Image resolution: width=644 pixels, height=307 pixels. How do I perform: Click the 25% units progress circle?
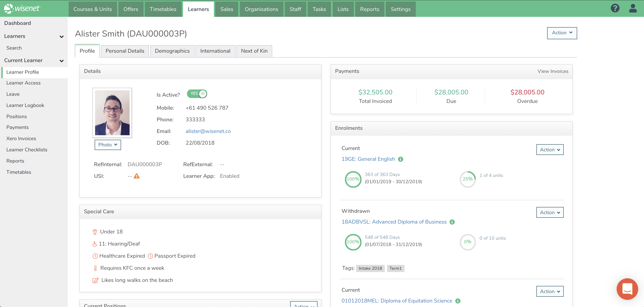pyautogui.click(x=467, y=179)
